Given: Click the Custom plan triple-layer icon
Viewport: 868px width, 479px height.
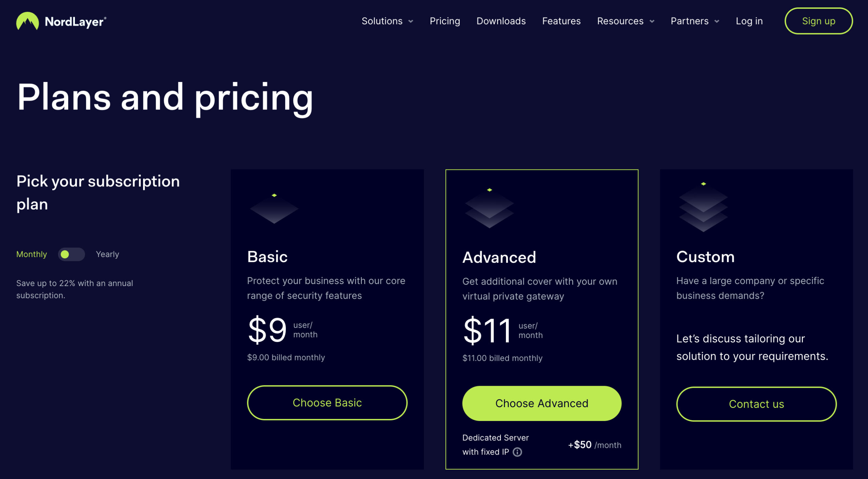Looking at the screenshot, I should click(703, 207).
